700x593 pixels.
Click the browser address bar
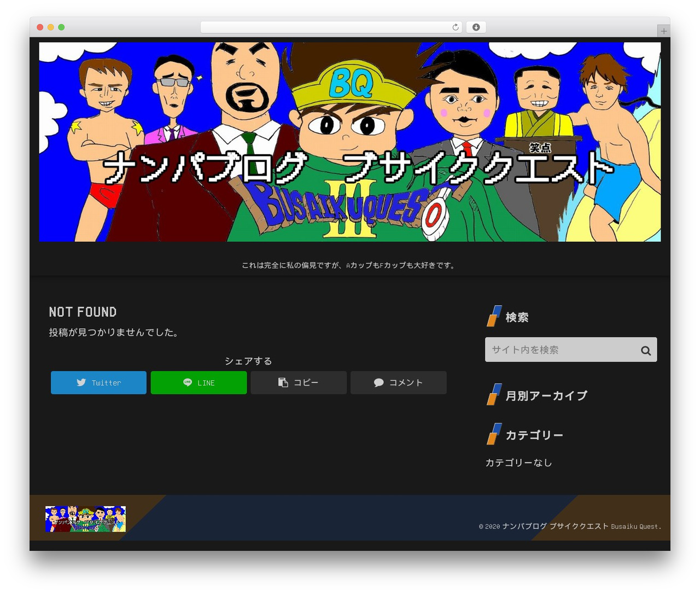(x=331, y=27)
